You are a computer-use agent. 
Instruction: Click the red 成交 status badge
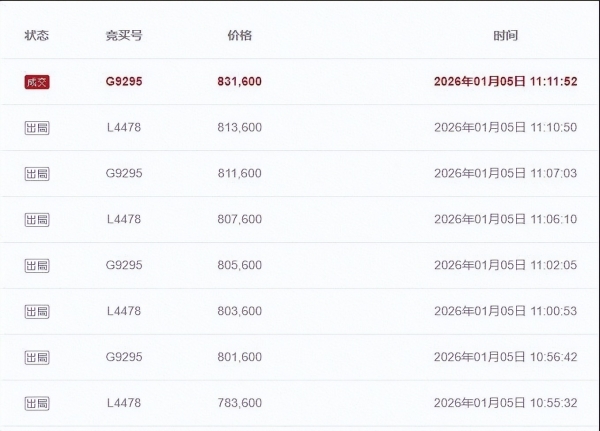tap(37, 82)
